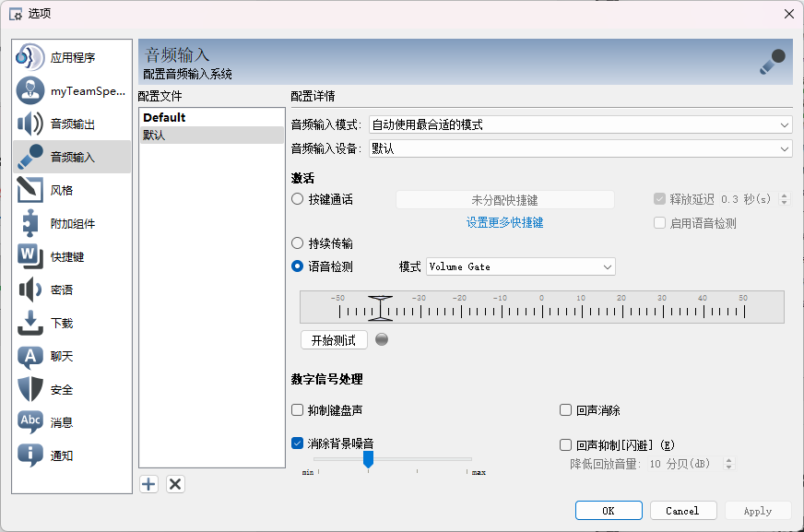Screen dimensions: 804x532
Task: Open 音频输出 speaker icon in sidebar
Action: (x=30, y=124)
